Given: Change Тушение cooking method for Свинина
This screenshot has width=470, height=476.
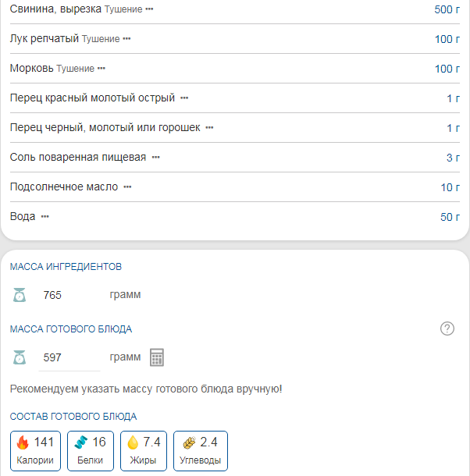Looking at the screenshot, I should pyautogui.click(x=123, y=9).
